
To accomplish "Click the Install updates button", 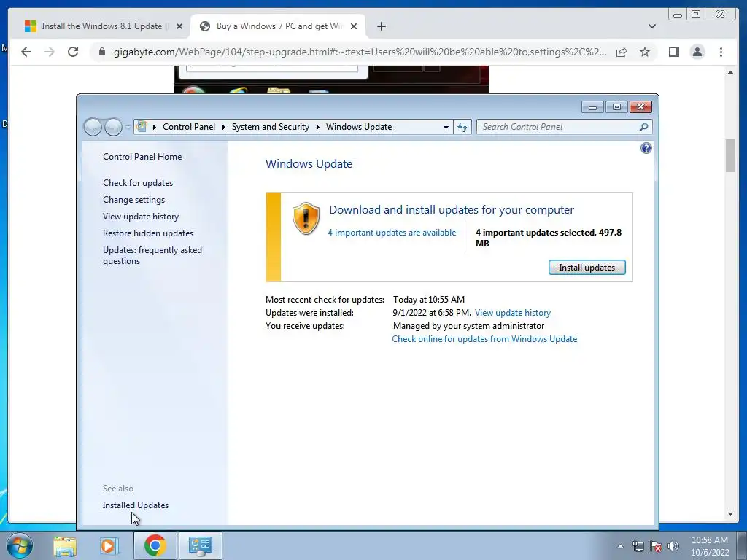I will [587, 267].
